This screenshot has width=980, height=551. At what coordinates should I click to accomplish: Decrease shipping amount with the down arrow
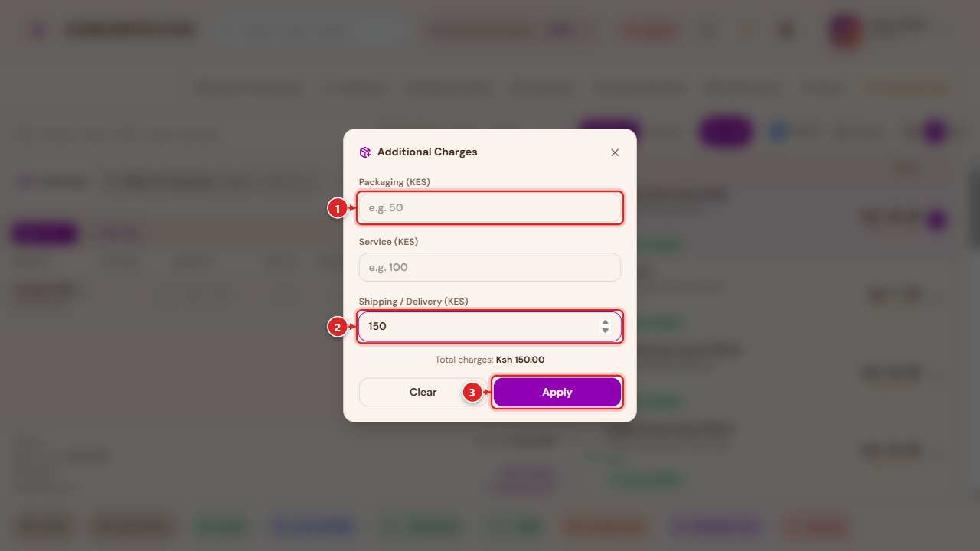click(x=606, y=331)
